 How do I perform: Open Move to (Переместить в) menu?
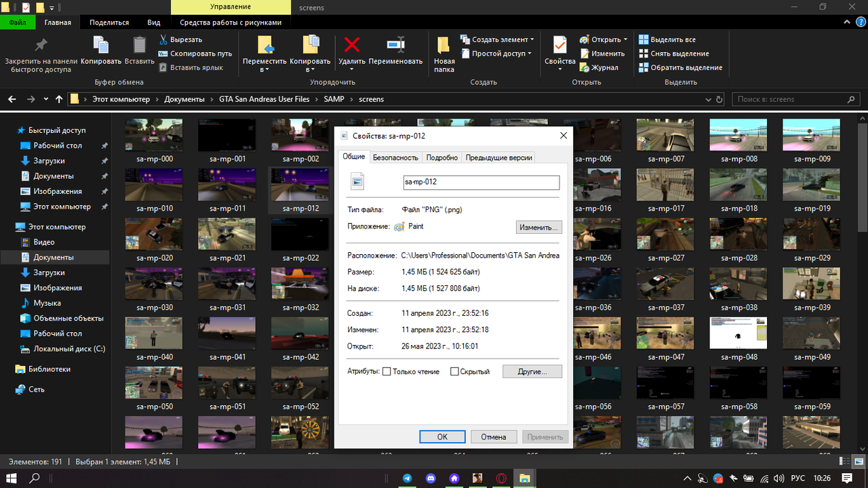click(264, 54)
